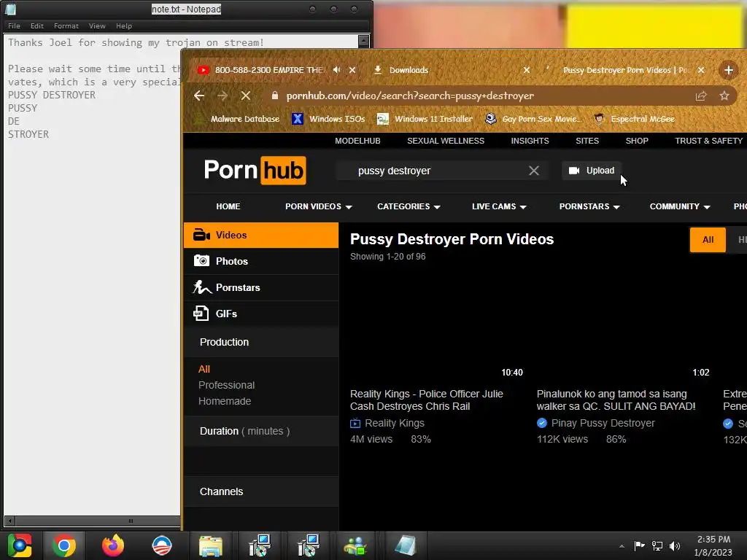Open INSIGHTS in the top bar
747x560 pixels.
pyautogui.click(x=530, y=141)
